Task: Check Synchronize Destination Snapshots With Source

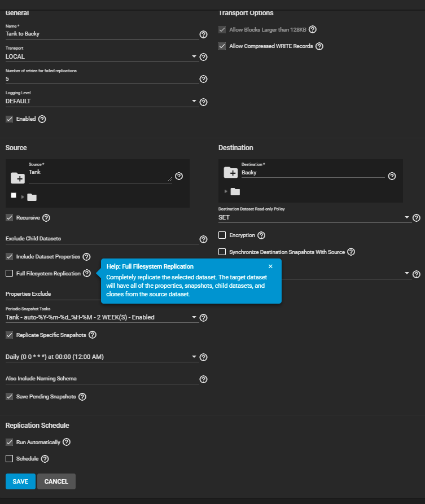Action: 222,252
